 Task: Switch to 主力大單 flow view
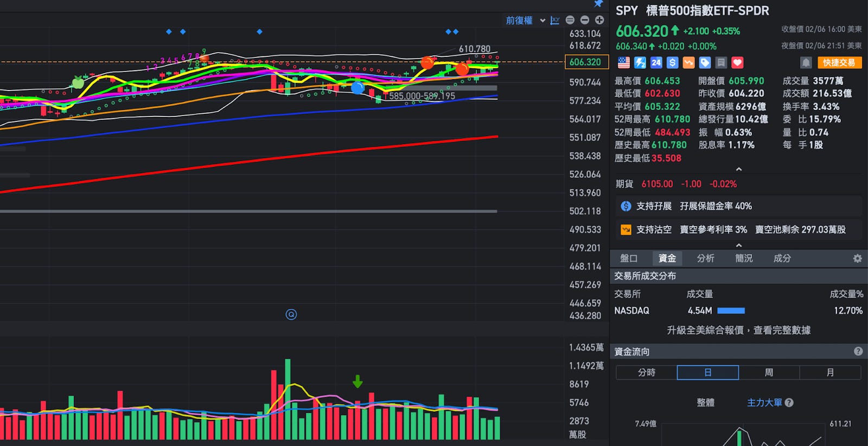click(x=764, y=403)
